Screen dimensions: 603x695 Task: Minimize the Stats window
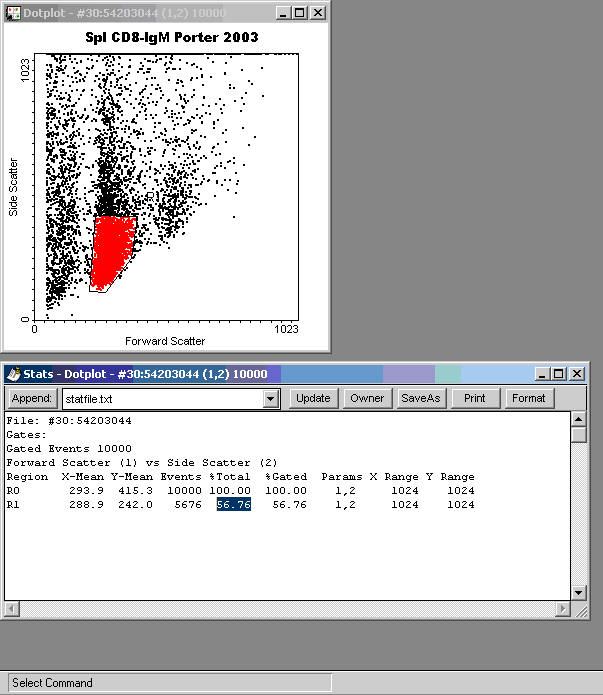click(x=543, y=373)
